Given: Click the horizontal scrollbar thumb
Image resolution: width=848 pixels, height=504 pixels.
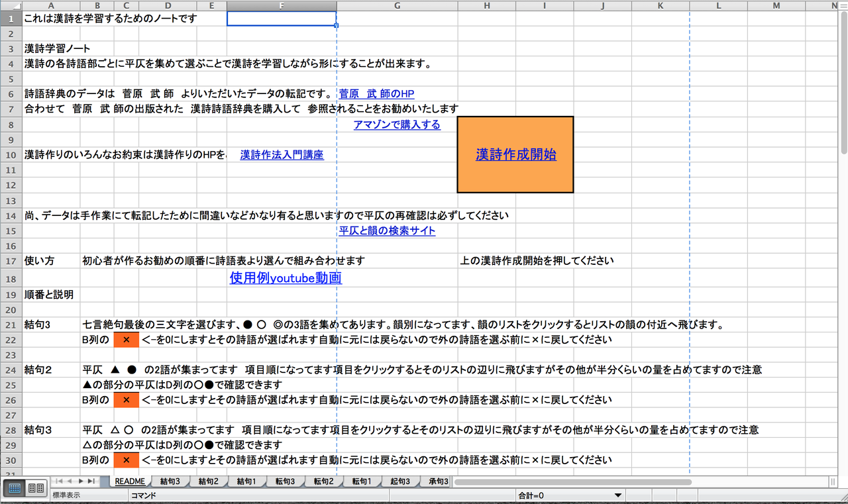Looking at the screenshot, I should click(x=573, y=481).
